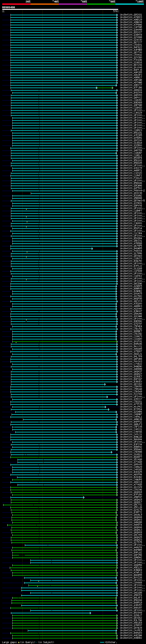This screenshot has width=146, height=644.
Task: Select hit UniRef100_C5X6V1
Action: coord(131,45)
